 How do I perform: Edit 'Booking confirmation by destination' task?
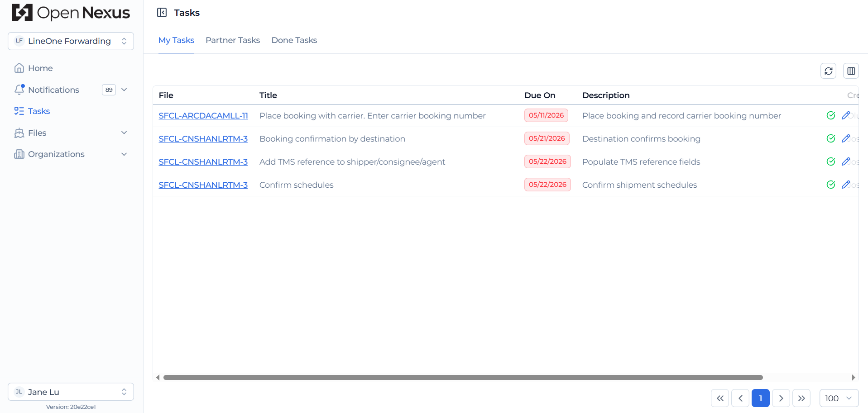(x=845, y=138)
